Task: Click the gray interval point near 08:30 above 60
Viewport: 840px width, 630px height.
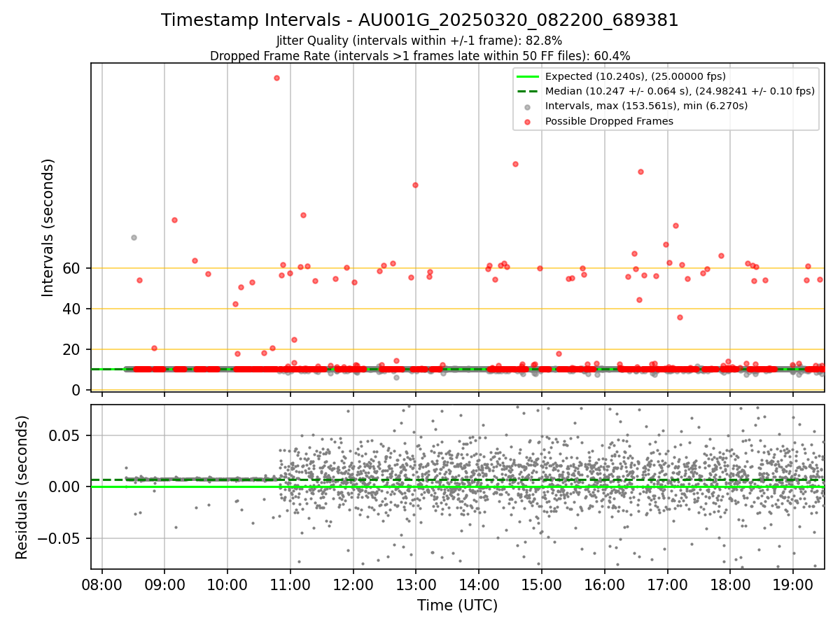Action: coord(134,237)
